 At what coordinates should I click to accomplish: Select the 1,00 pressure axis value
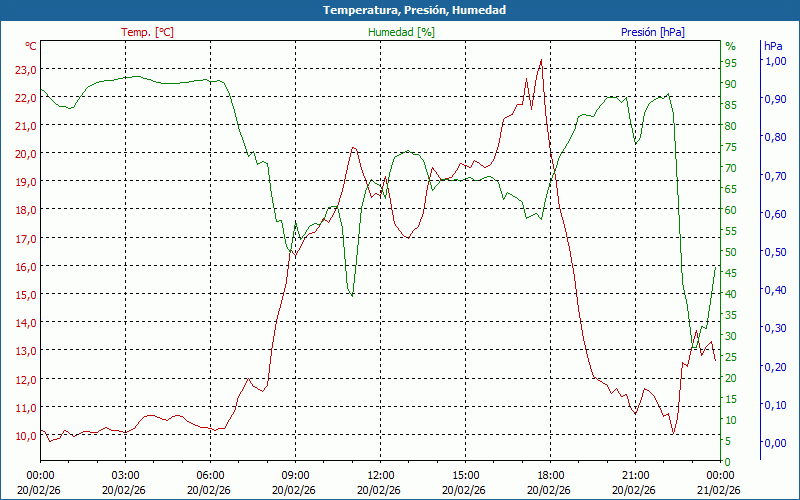point(775,61)
